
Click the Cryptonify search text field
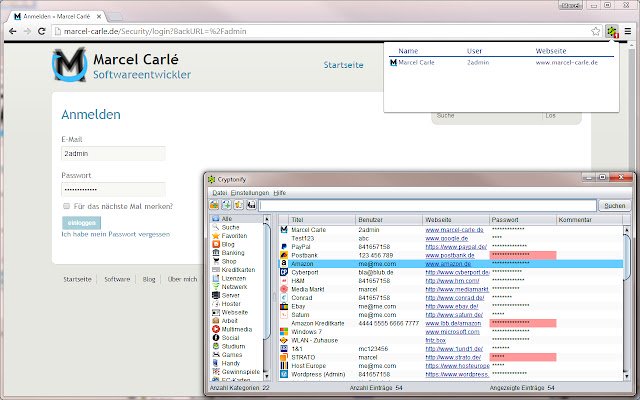coord(428,206)
